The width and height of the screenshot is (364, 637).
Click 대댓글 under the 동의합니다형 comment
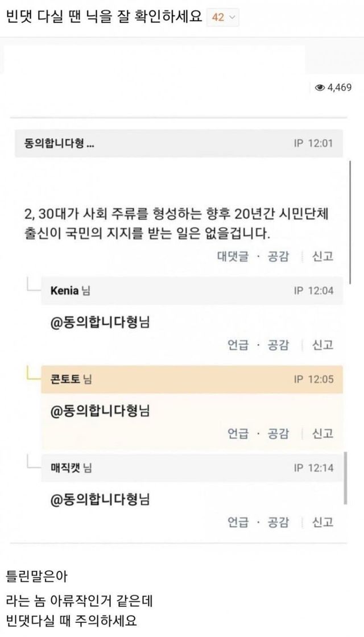point(233,257)
